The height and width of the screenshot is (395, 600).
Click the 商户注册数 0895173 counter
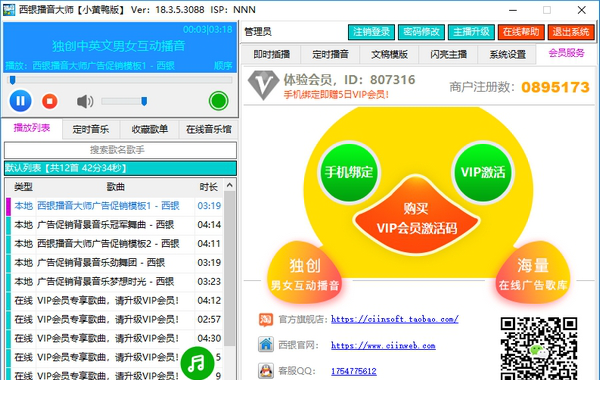519,87
